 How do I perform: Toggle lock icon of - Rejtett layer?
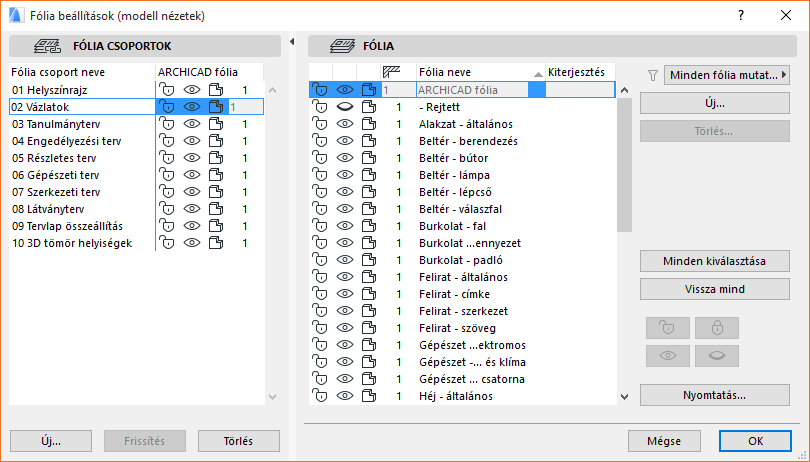tap(320, 107)
